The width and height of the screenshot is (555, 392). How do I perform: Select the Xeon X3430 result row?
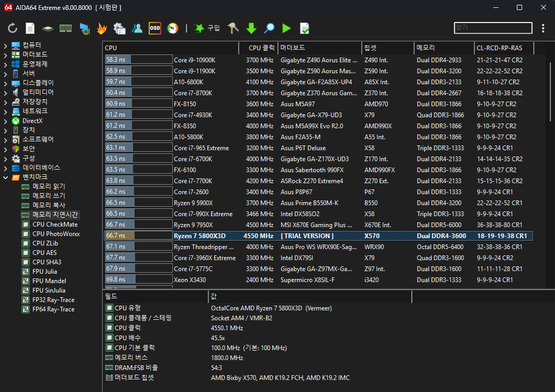(318, 280)
